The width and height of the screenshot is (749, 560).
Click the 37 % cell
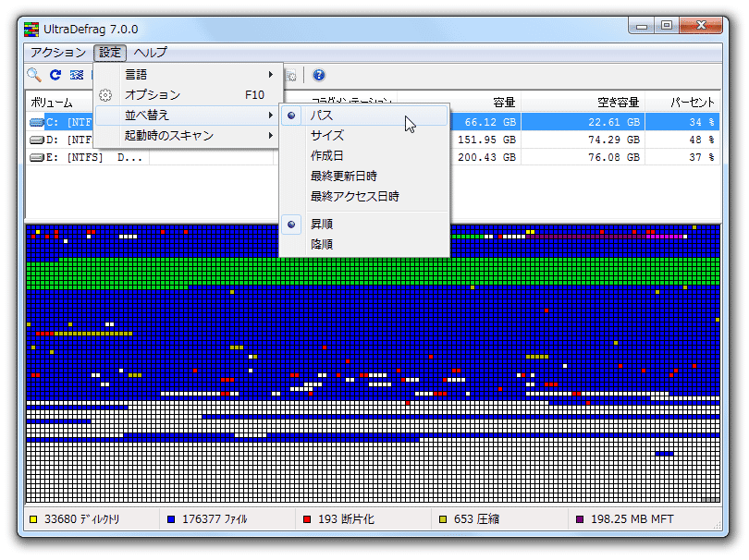[701, 157]
